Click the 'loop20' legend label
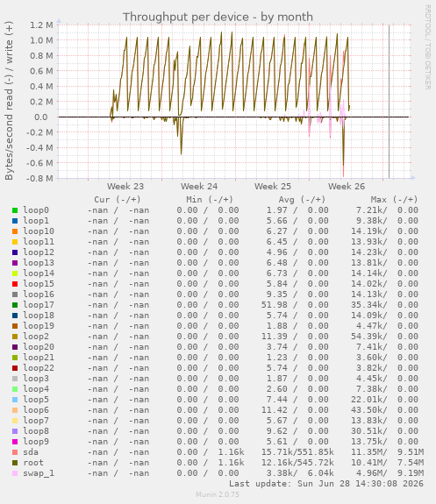 point(39,347)
